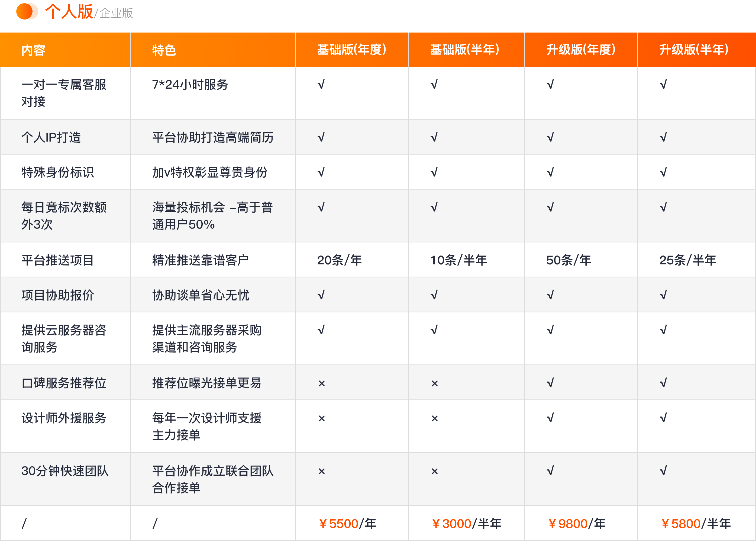Click √ for 项目协助报价 under 基础版(年度)
The width and height of the screenshot is (756, 541).
click(x=321, y=295)
